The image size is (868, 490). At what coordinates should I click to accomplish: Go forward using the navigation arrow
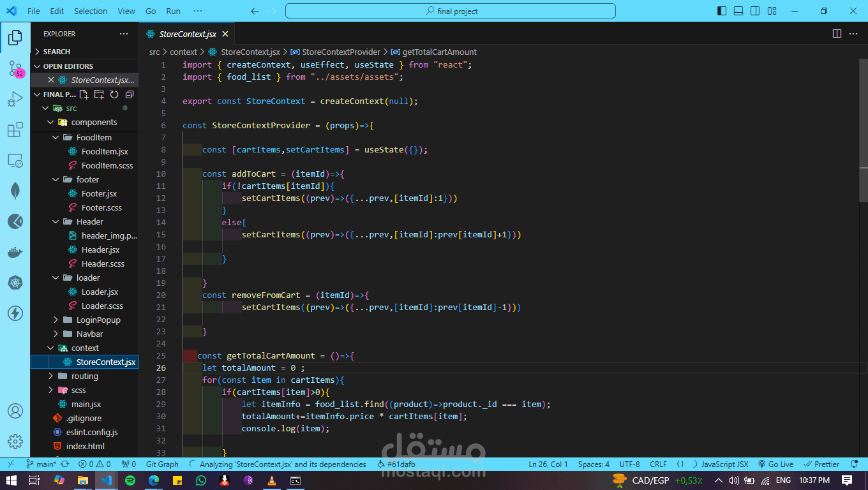(273, 11)
